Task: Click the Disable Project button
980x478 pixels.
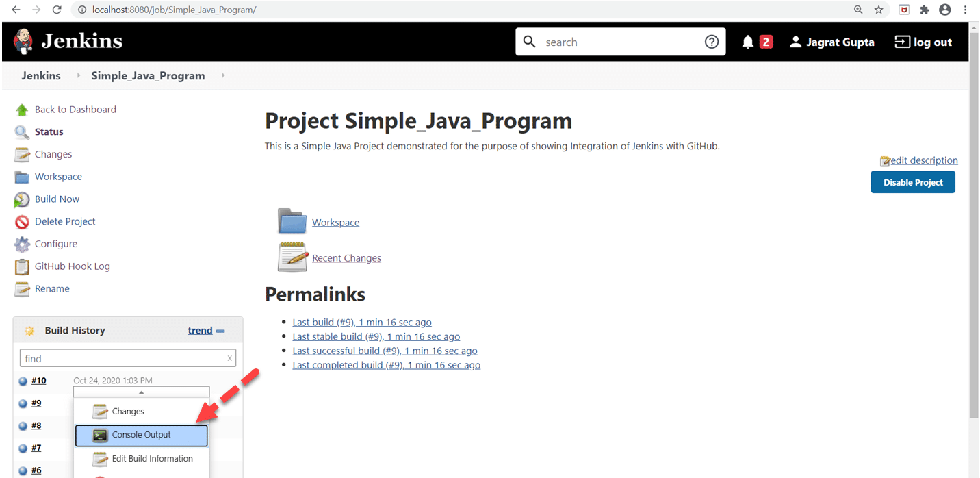Action: pos(913,182)
